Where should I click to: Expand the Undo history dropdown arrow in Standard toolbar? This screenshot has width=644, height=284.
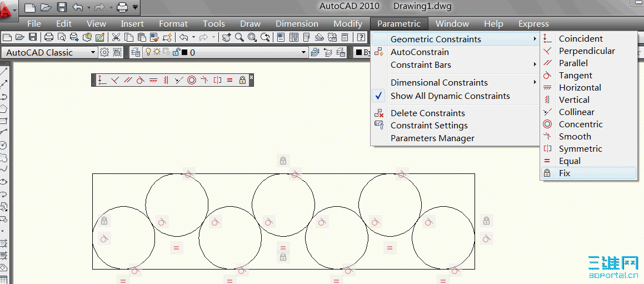pos(194,38)
